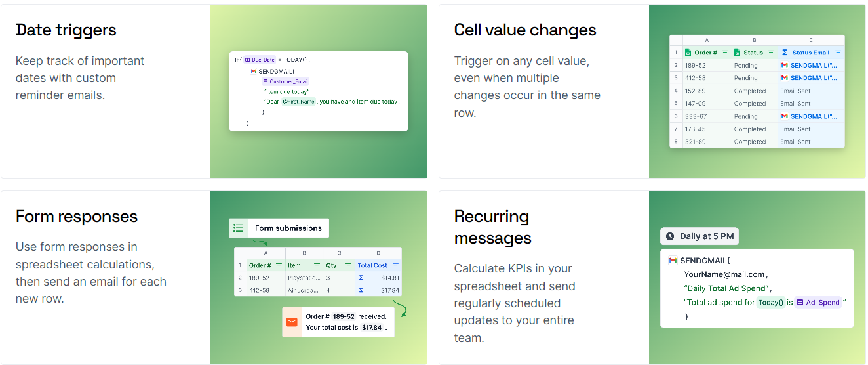Click the clock icon next to Daily at 5 PM

pyautogui.click(x=669, y=236)
